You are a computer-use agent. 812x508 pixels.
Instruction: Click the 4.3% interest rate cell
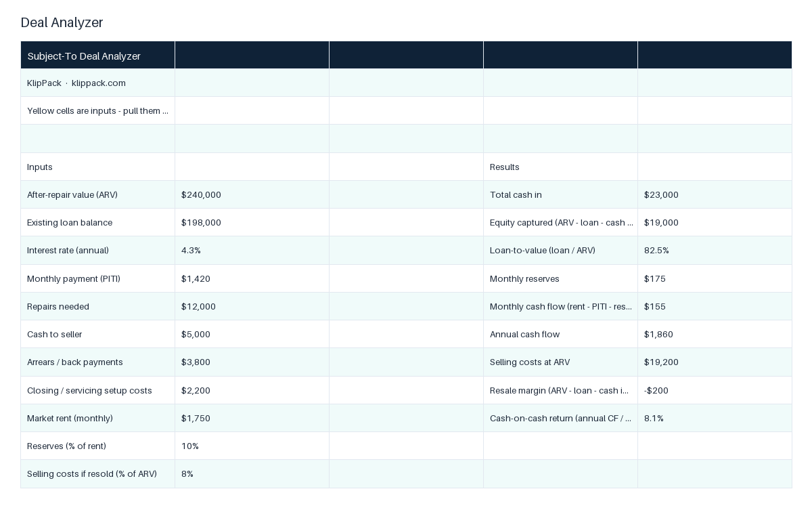(x=252, y=250)
